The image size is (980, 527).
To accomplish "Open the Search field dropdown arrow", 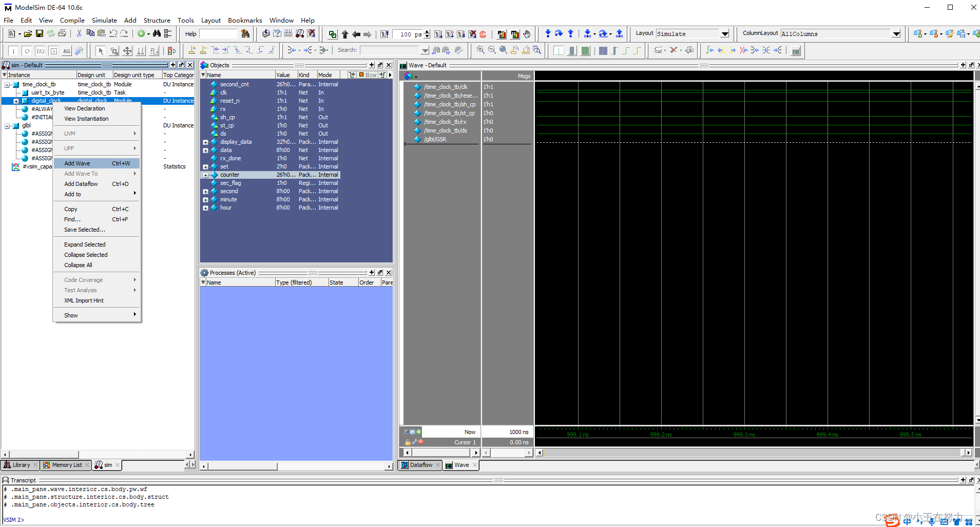I will [x=425, y=50].
